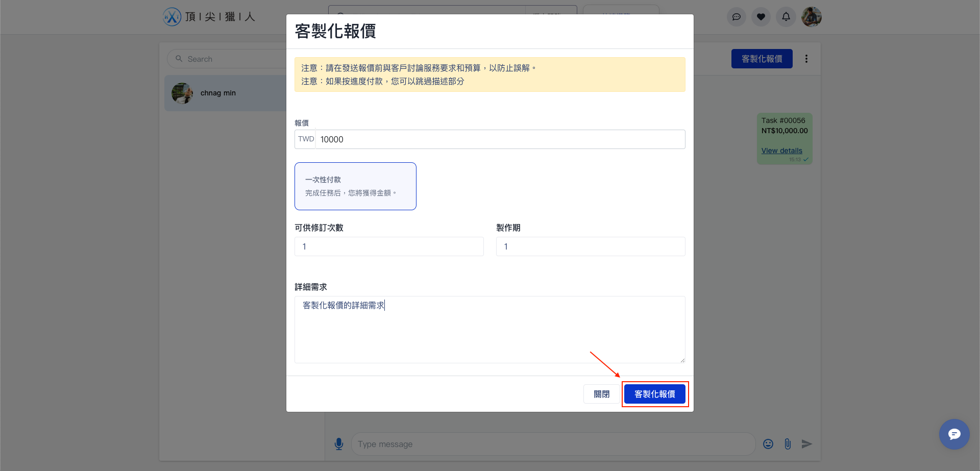Select the 一次性付款 payment option
Screen dimensions: 980x471
pos(355,186)
